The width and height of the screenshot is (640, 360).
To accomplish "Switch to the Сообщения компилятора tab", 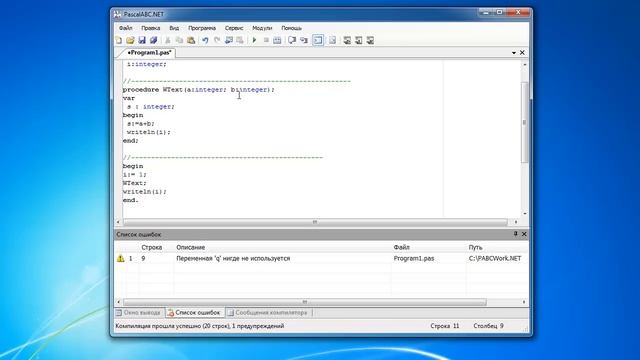I will (x=268, y=313).
